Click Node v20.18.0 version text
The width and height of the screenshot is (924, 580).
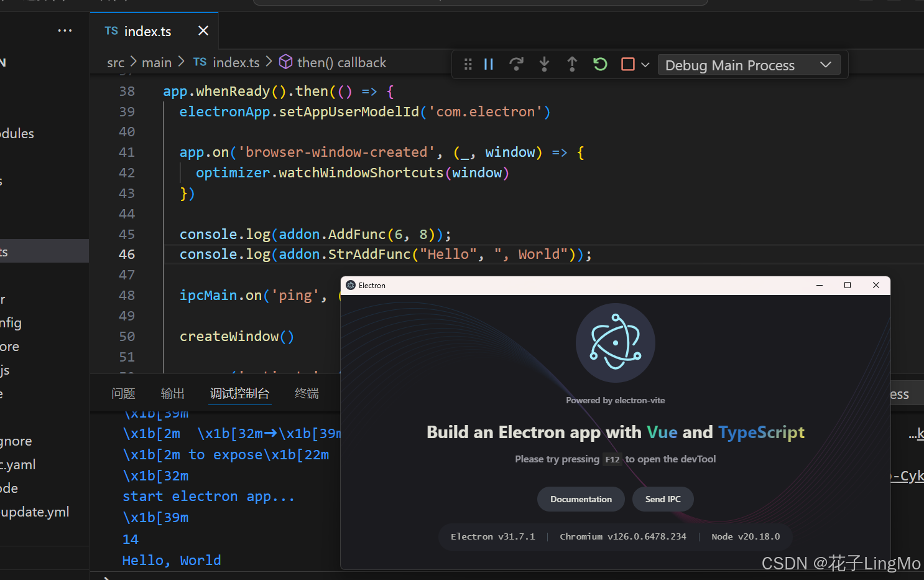(746, 536)
